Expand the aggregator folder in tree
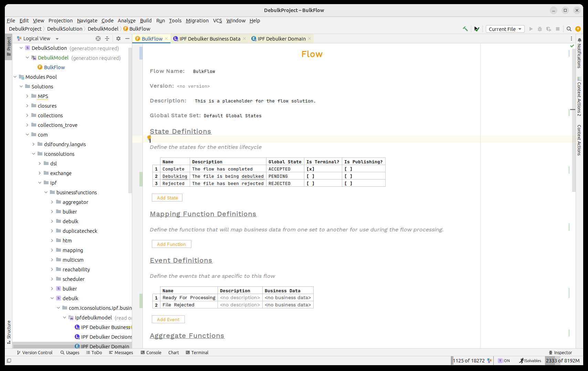Image resolution: width=588 pixels, height=371 pixels. 52,202
